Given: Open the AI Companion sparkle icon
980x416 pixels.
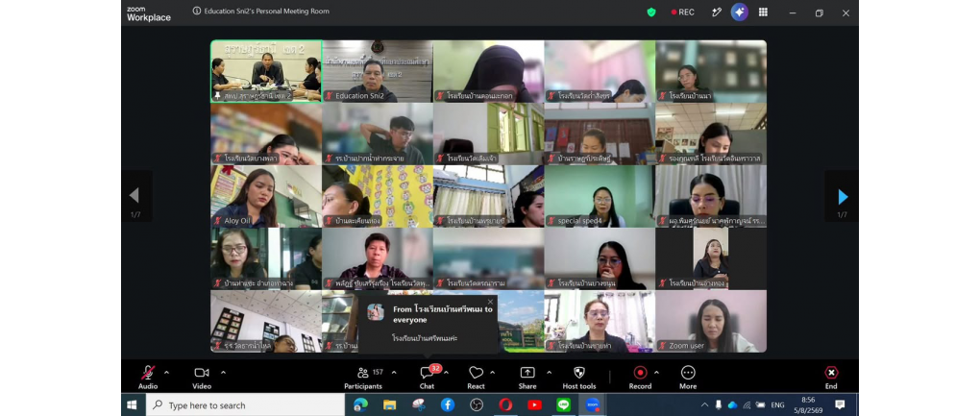Looking at the screenshot, I should 740,12.
